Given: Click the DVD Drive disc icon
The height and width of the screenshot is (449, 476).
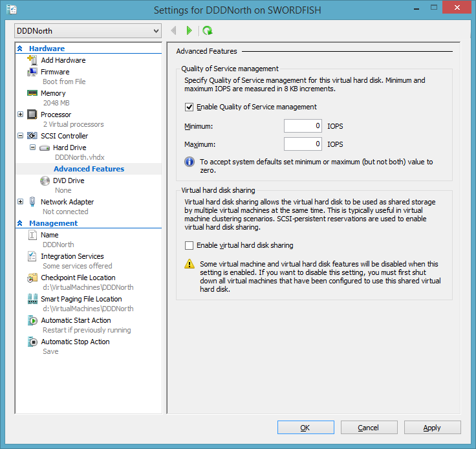Looking at the screenshot, I should pos(45,181).
